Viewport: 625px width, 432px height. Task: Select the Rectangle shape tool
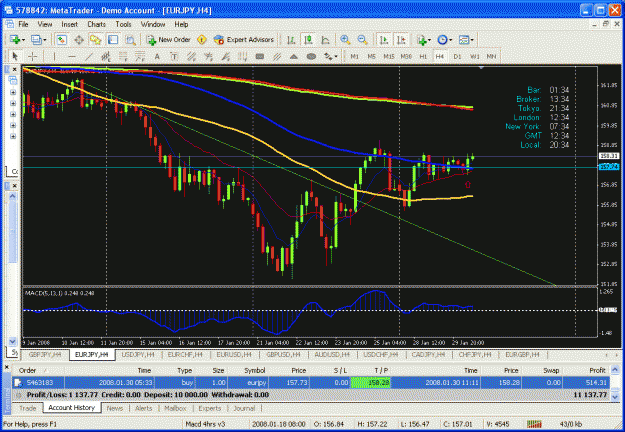pyautogui.click(x=260, y=57)
